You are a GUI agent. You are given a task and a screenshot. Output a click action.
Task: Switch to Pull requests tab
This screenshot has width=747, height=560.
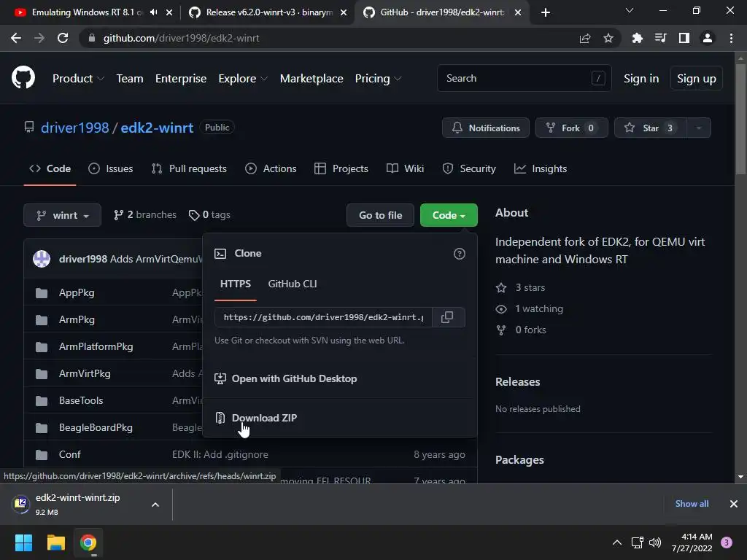pyautogui.click(x=189, y=168)
